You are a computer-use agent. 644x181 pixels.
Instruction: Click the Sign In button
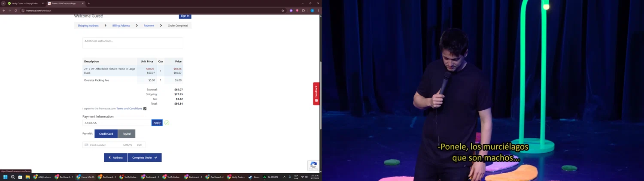(185, 16)
